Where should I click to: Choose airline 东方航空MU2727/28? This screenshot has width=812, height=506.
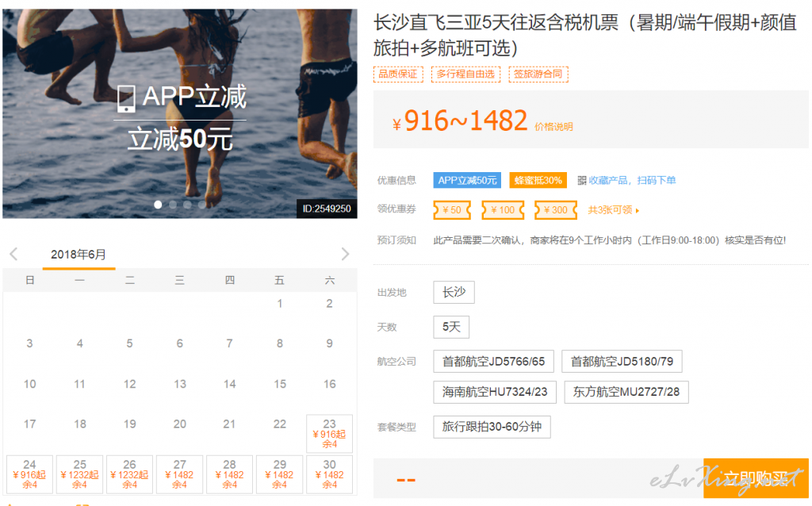626,392
